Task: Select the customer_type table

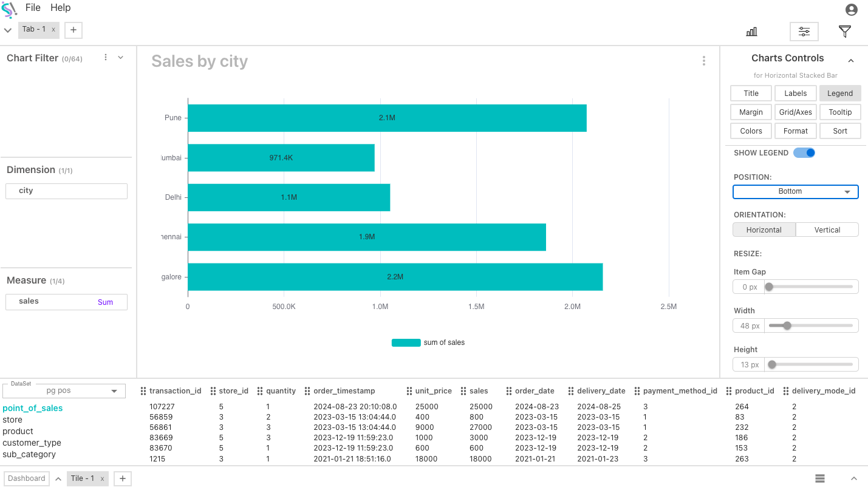Action: (32, 443)
